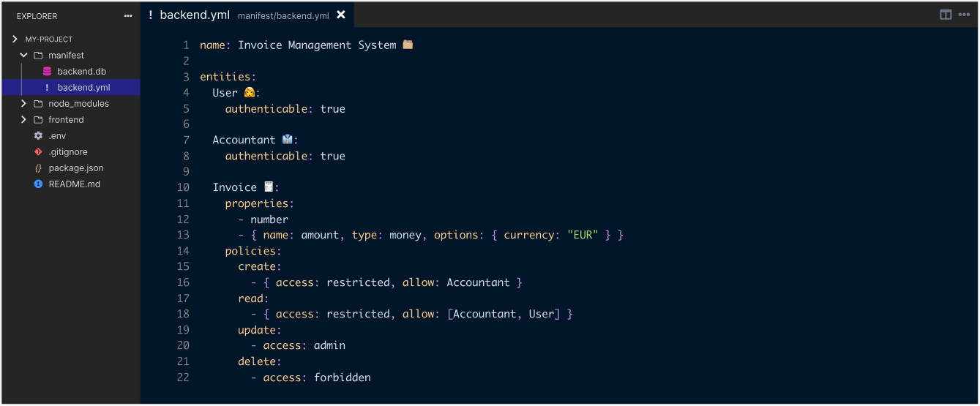
Task: Open backend.yml in the file tree
Action: point(83,88)
